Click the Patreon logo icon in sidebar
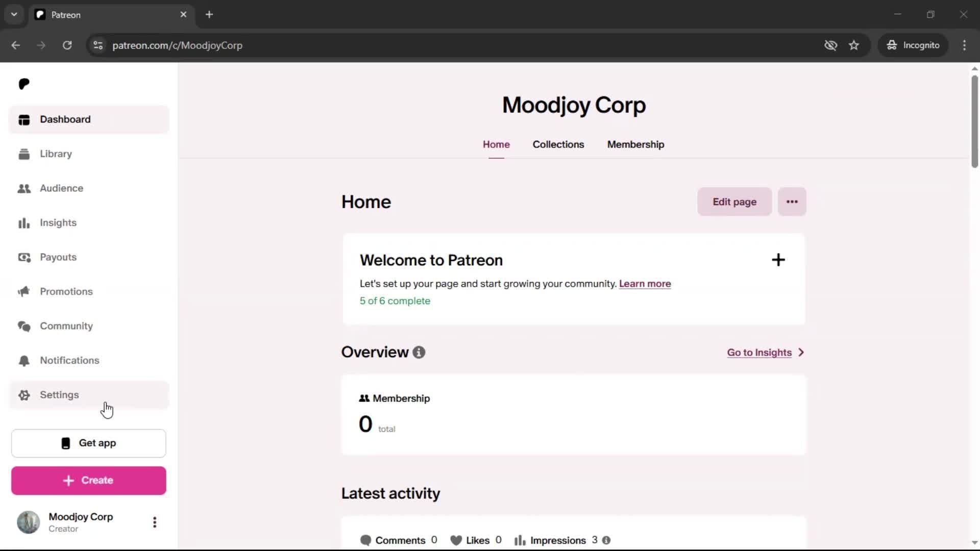Viewport: 980px width, 551px height. pos(24,84)
